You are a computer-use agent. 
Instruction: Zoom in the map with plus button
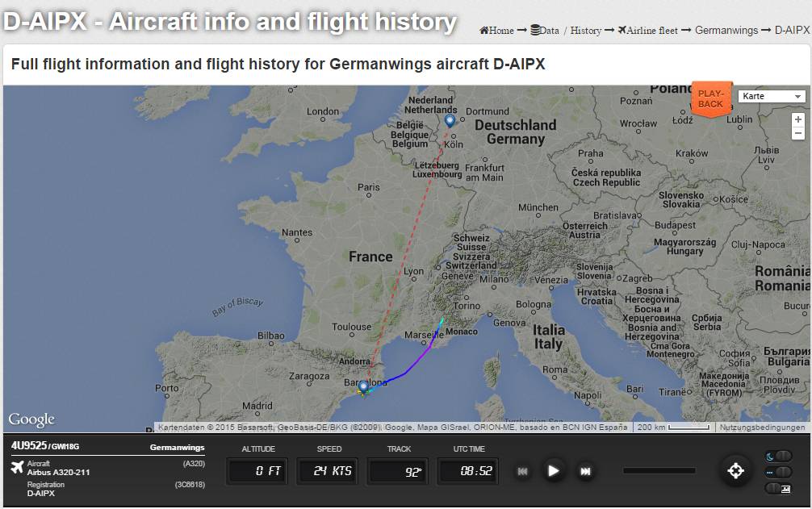click(x=798, y=119)
